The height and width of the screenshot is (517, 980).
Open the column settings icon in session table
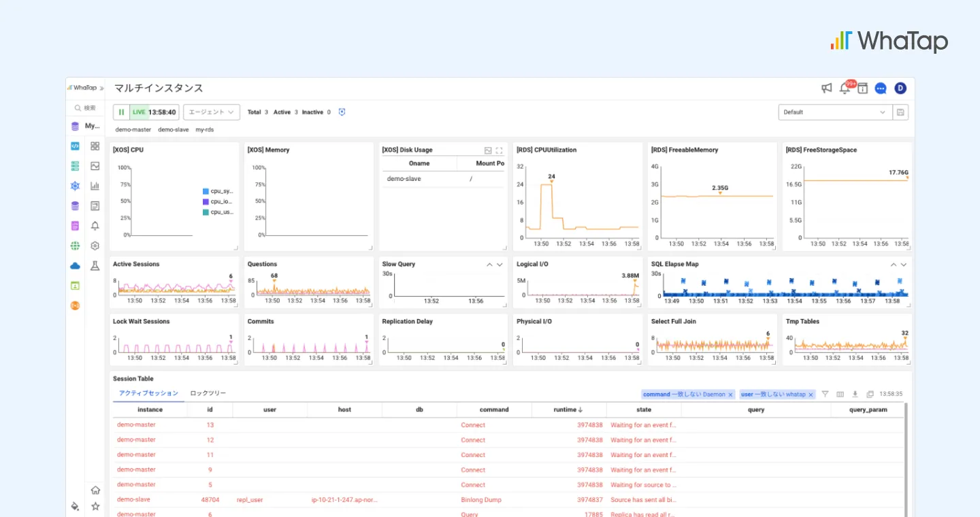840,394
